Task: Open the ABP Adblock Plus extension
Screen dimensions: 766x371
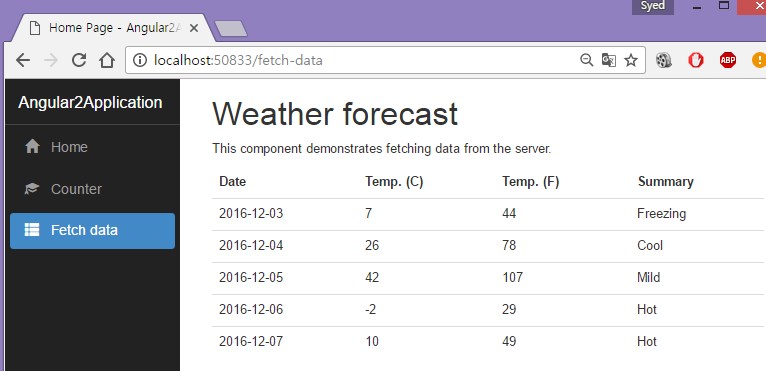Action: pyautogui.click(x=727, y=60)
